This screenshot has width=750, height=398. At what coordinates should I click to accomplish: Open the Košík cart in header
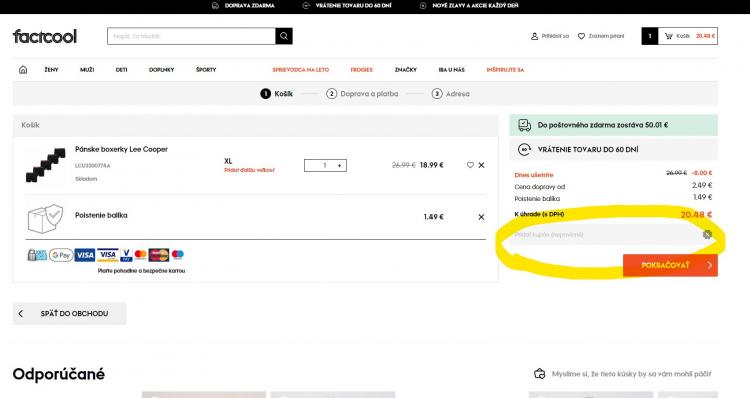pyautogui.click(x=688, y=36)
